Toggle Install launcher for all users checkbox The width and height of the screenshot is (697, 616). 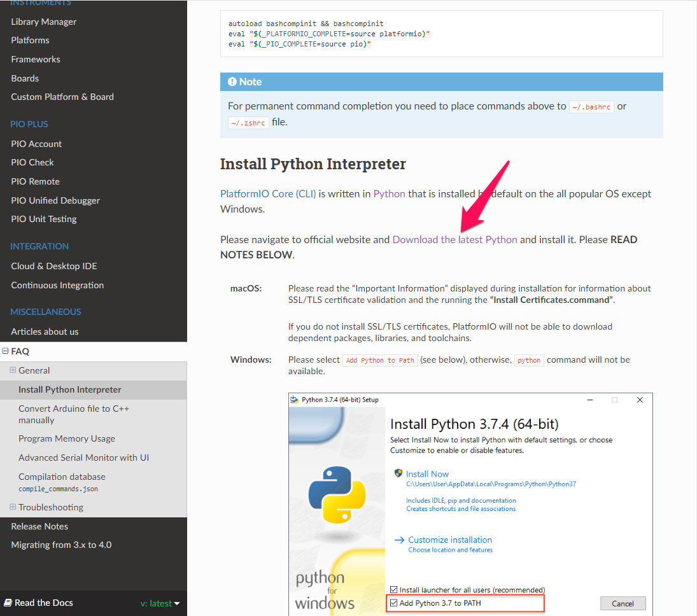394,590
